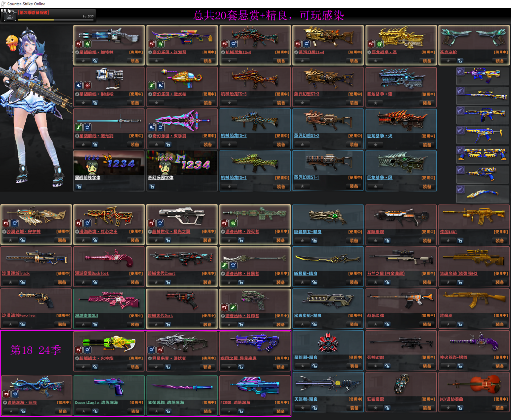Star the 巨龙战争·风 weapon as favorite

[375, 186]
